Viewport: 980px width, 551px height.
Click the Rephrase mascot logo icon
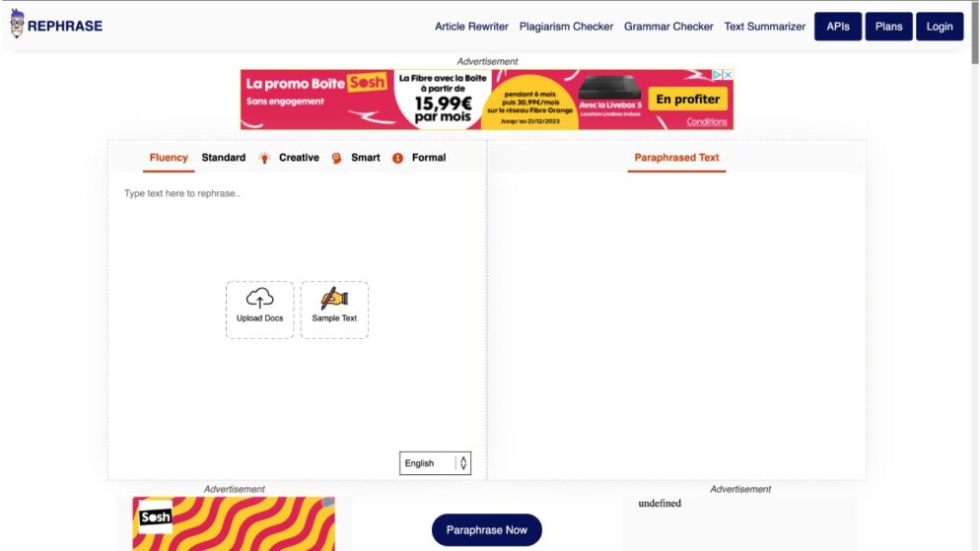click(x=17, y=24)
